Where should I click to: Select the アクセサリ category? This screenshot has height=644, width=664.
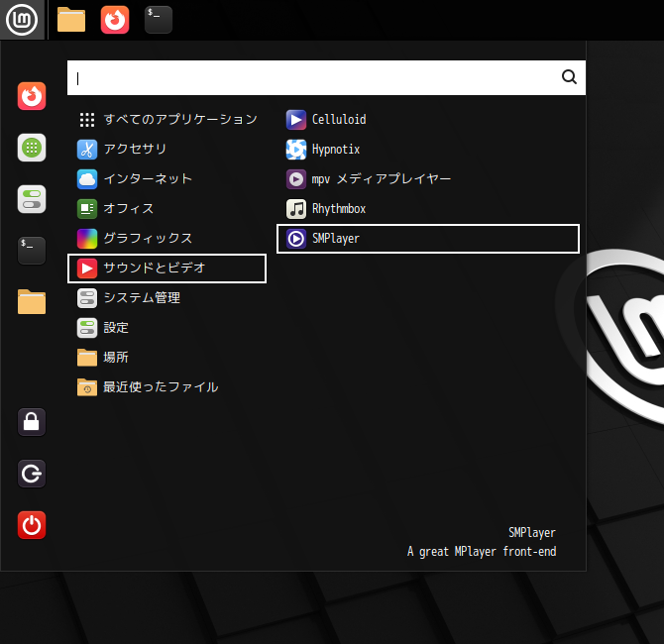tap(166, 149)
